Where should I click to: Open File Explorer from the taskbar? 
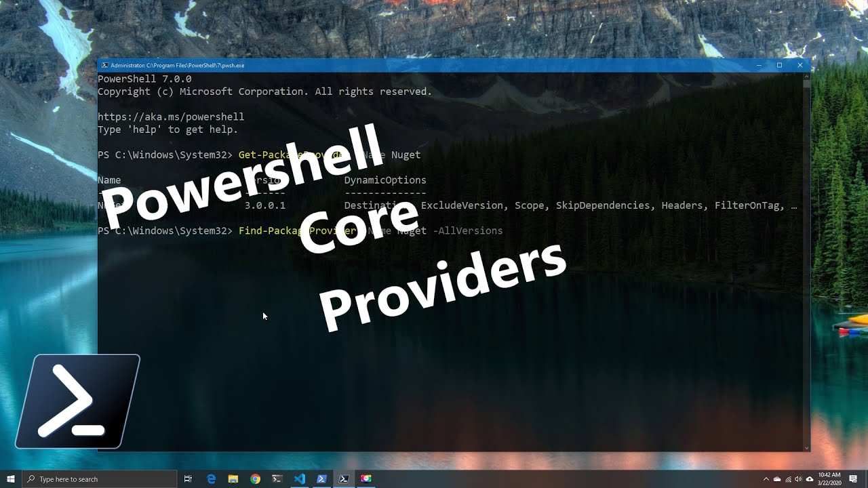[x=233, y=479]
